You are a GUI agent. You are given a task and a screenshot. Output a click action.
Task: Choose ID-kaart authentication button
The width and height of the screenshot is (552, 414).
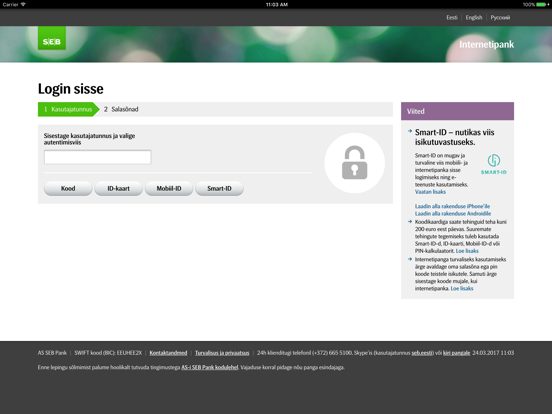point(118,188)
